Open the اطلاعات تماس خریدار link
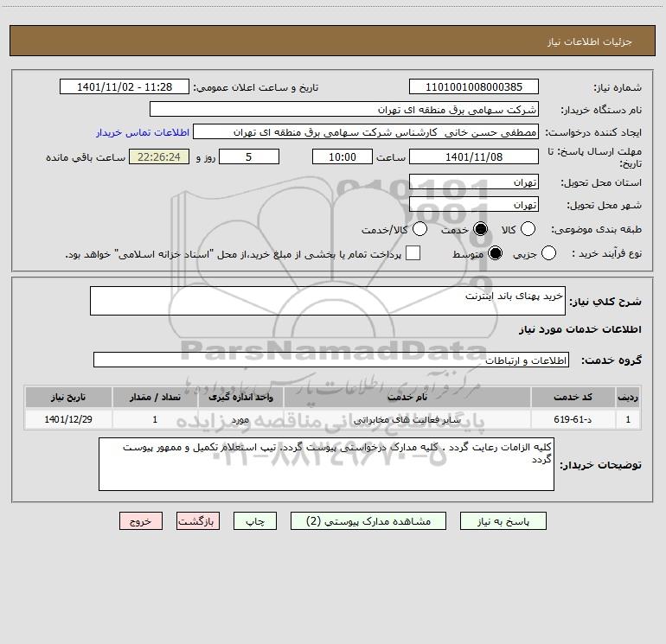The height and width of the screenshot is (644, 666). point(143,132)
